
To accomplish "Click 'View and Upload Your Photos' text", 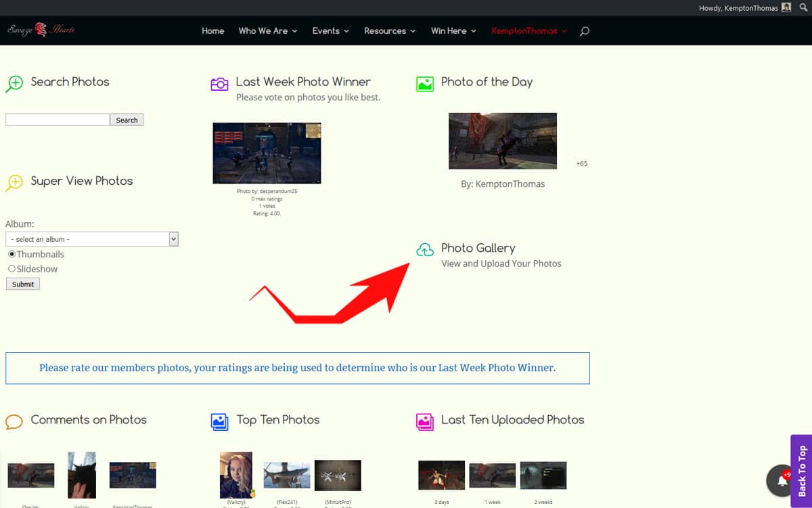I will click(x=501, y=263).
